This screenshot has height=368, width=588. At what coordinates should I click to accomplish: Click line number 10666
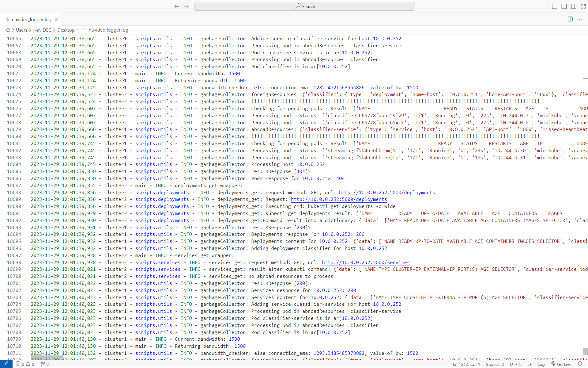coord(14,39)
